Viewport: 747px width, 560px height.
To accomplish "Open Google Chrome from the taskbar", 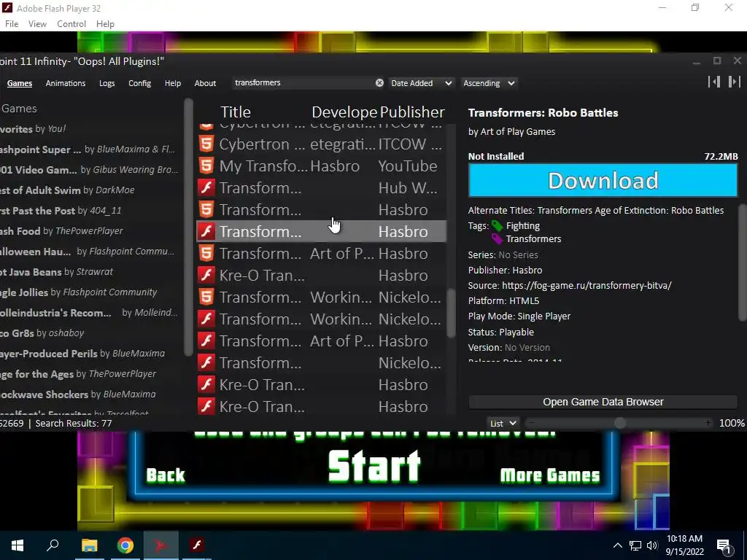I will [125, 545].
